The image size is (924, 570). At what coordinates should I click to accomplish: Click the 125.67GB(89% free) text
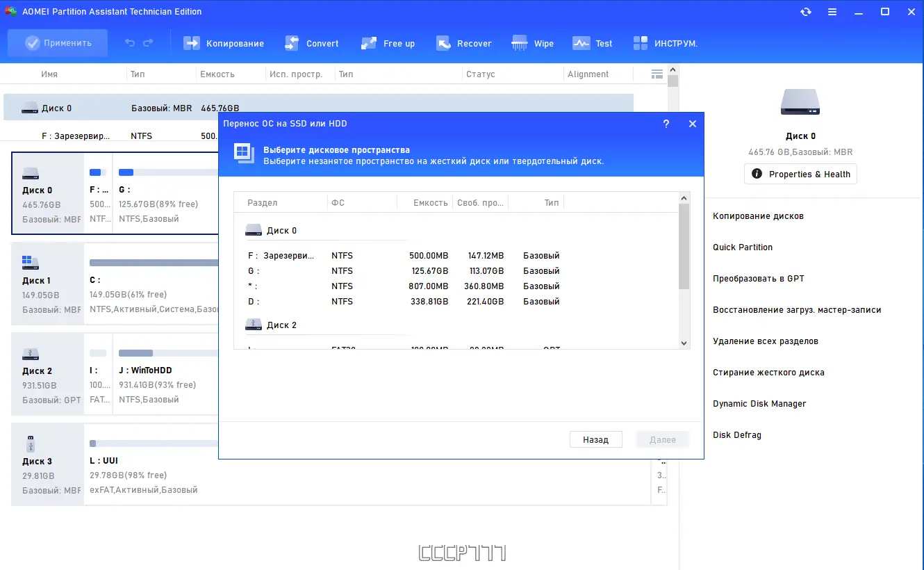tap(158, 204)
